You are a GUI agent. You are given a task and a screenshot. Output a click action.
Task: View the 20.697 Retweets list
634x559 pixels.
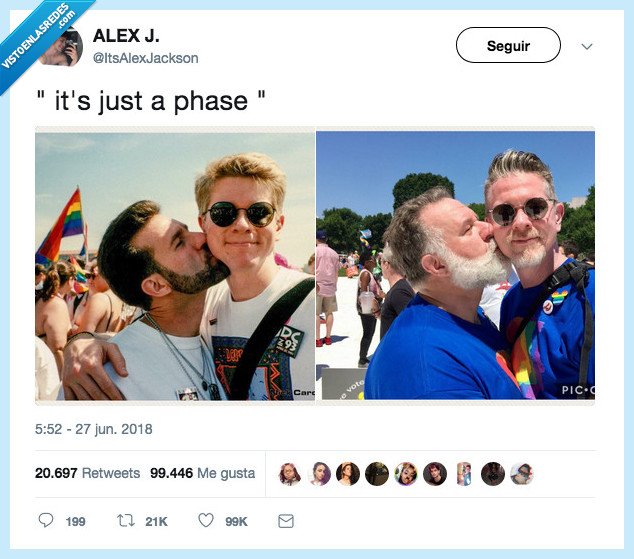tap(87, 473)
